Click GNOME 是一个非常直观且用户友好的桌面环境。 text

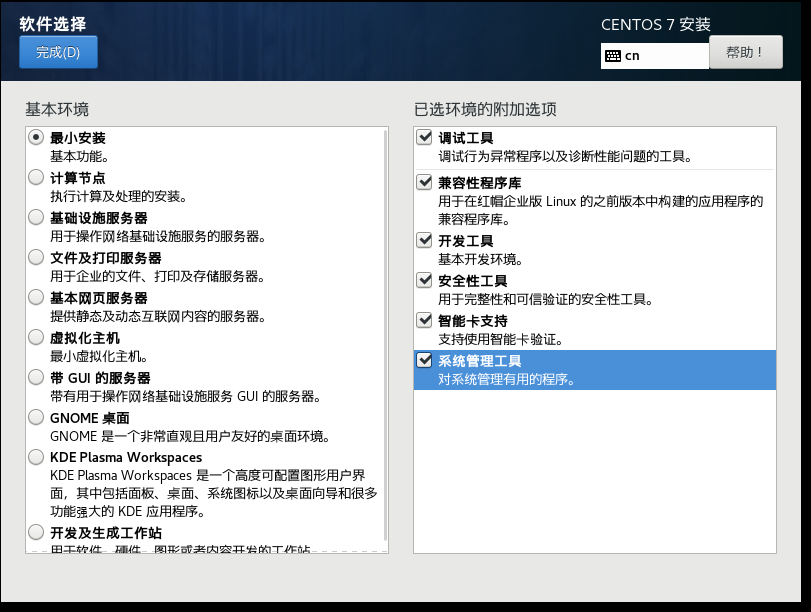click(x=190, y=436)
